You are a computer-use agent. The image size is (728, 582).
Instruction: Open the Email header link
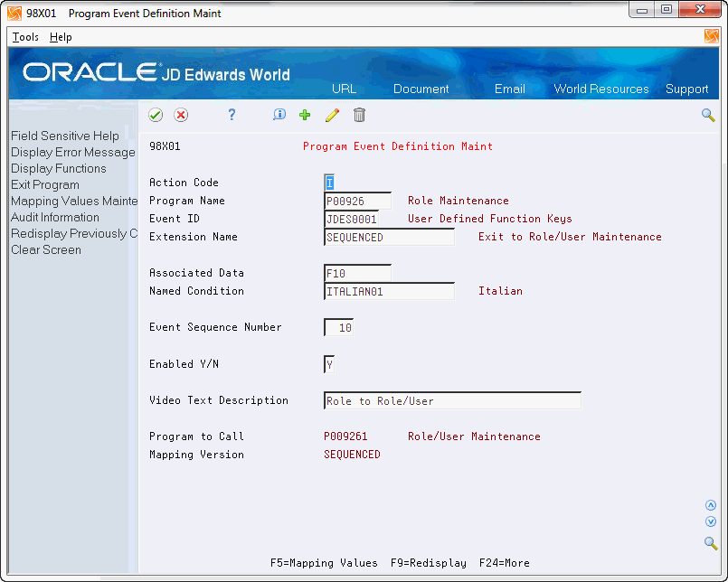point(510,89)
